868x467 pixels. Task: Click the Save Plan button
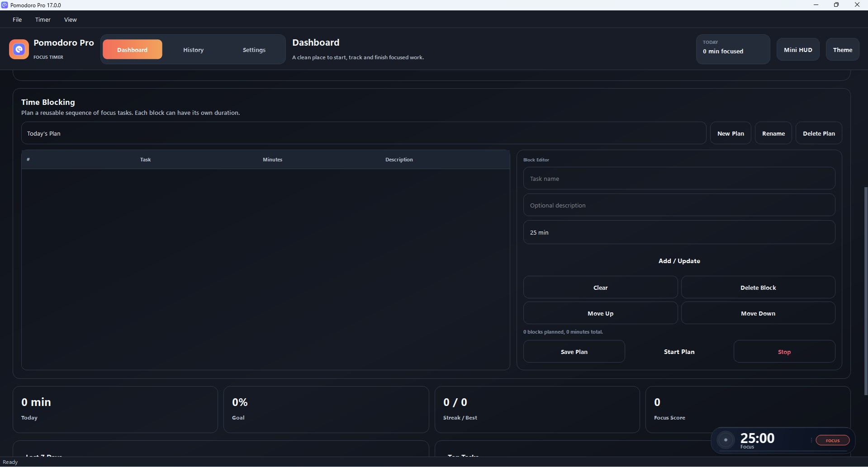click(x=574, y=352)
